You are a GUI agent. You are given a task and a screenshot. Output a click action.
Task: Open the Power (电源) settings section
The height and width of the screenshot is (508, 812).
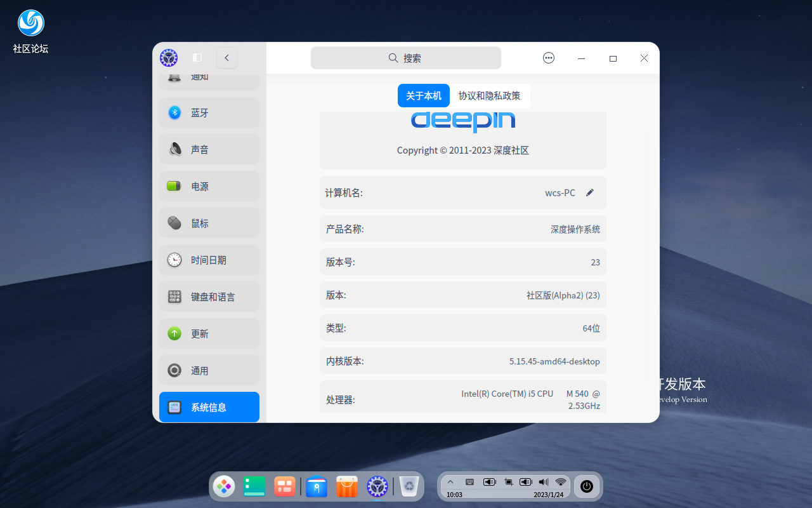pyautogui.click(x=209, y=186)
